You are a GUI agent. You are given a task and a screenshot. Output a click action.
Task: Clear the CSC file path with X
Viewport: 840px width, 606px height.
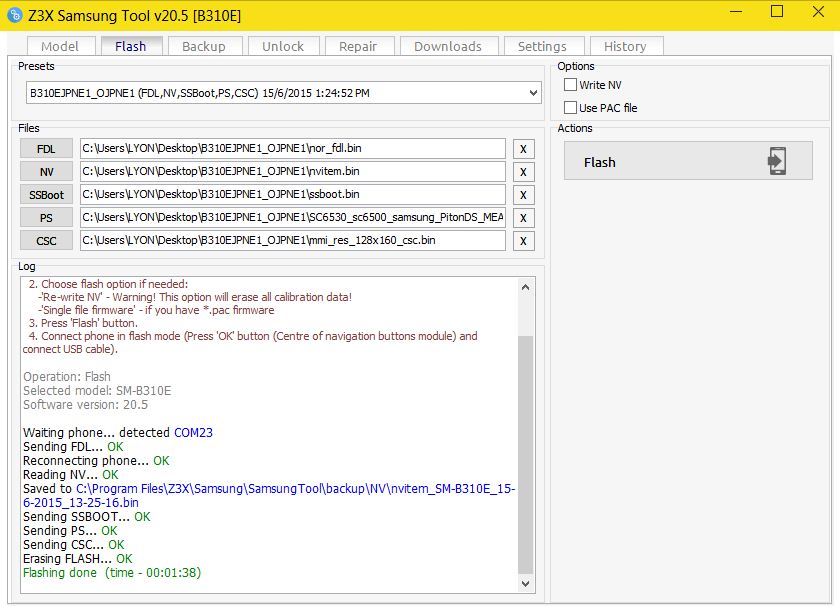click(523, 241)
